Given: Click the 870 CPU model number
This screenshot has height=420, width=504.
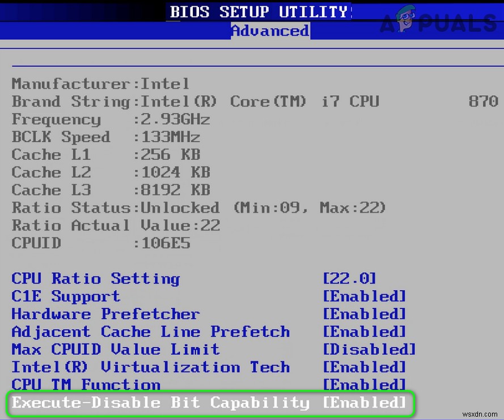Looking at the screenshot, I should tap(484, 101).
